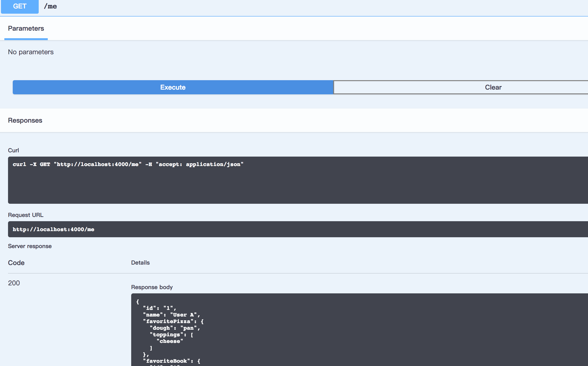The width and height of the screenshot is (588, 366).
Task: Select the Parameters tab
Action: pos(26,29)
